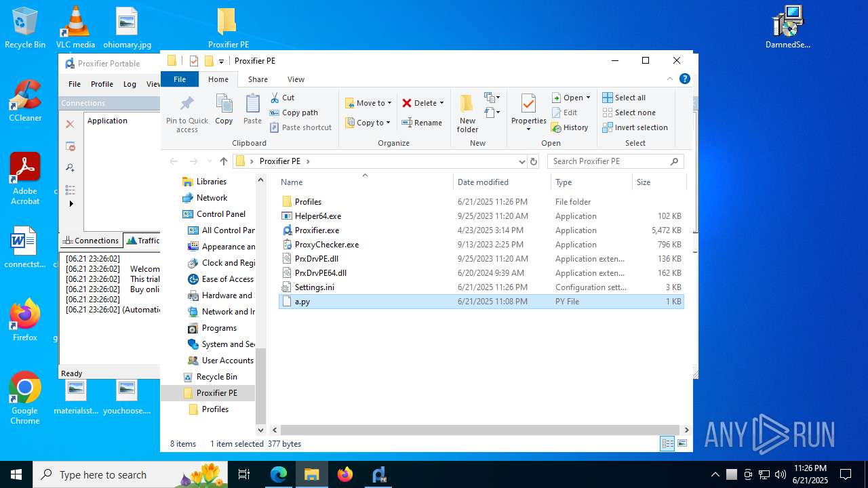Open Microsoft Edge from taskbar

point(279,474)
